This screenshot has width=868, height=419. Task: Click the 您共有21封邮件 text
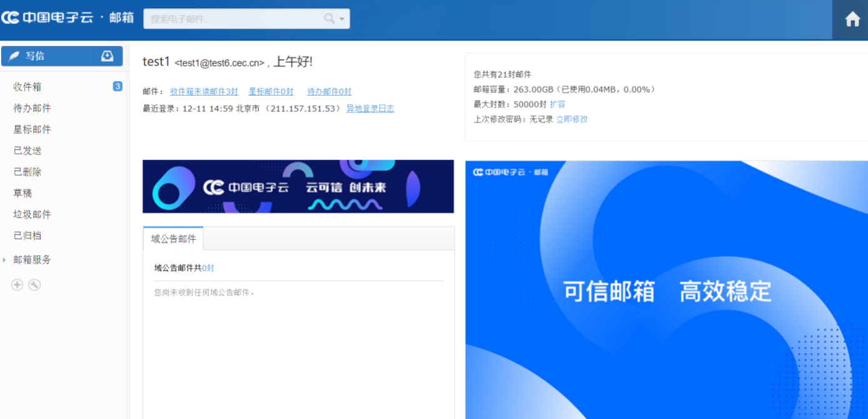pos(502,74)
